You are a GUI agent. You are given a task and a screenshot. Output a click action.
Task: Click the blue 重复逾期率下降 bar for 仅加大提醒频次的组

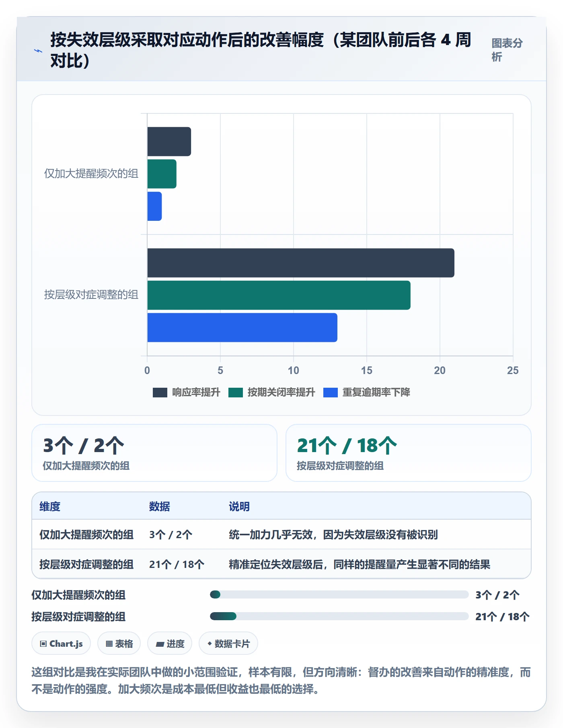click(x=155, y=206)
